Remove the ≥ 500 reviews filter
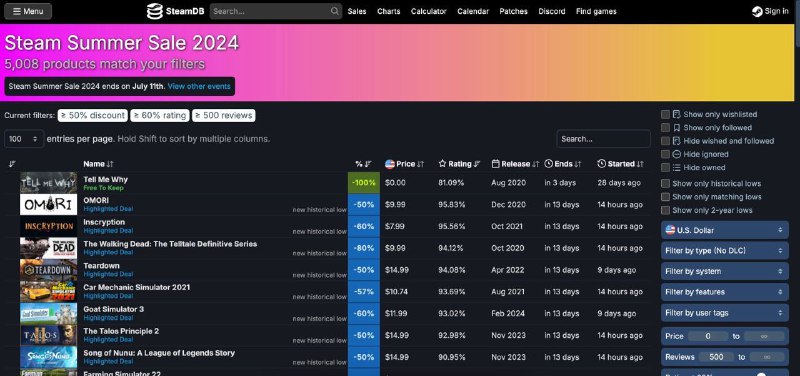 [223, 115]
